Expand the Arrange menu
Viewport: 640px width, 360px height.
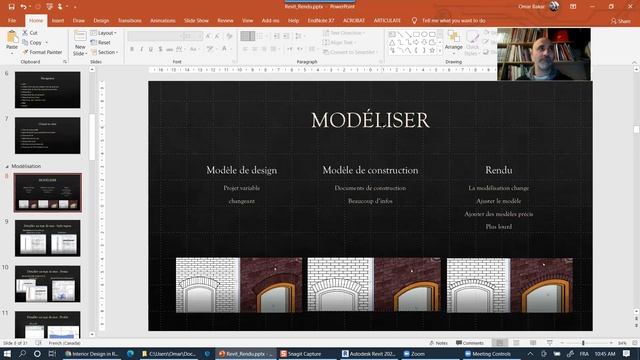click(453, 42)
